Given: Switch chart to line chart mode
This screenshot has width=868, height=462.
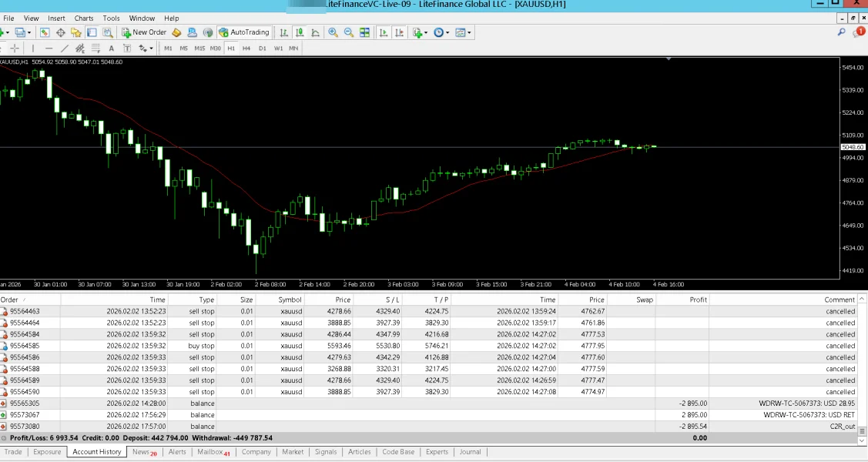Looking at the screenshot, I should 315,32.
